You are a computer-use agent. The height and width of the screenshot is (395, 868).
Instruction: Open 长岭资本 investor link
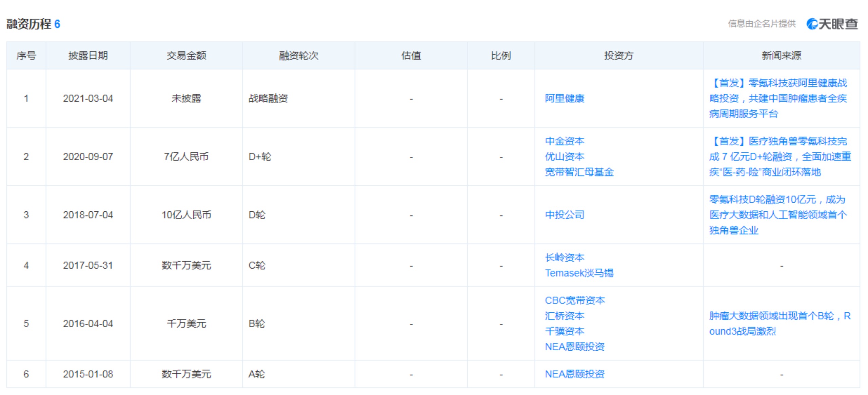click(564, 258)
